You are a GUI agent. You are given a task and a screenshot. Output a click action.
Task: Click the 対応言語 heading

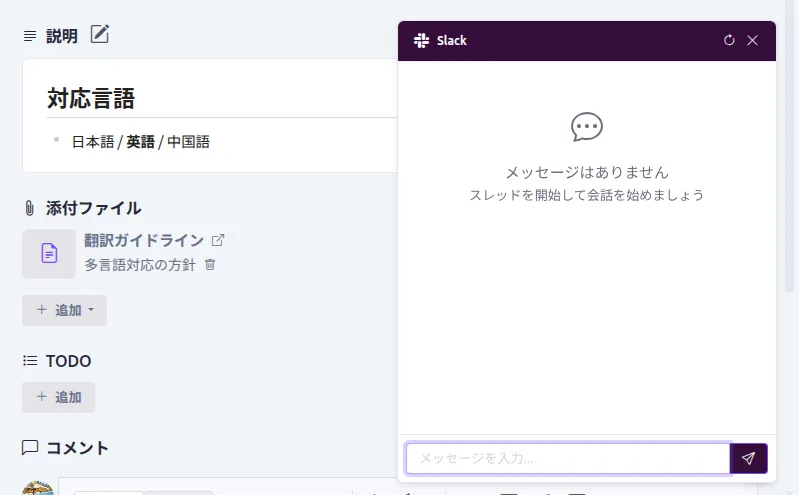click(x=91, y=98)
